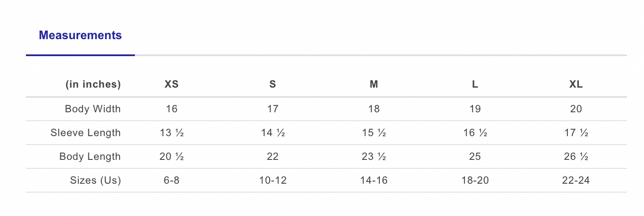Viewport: 644px width, 216px height.
Task: Select XL body width value 20
Action: pos(576,109)
